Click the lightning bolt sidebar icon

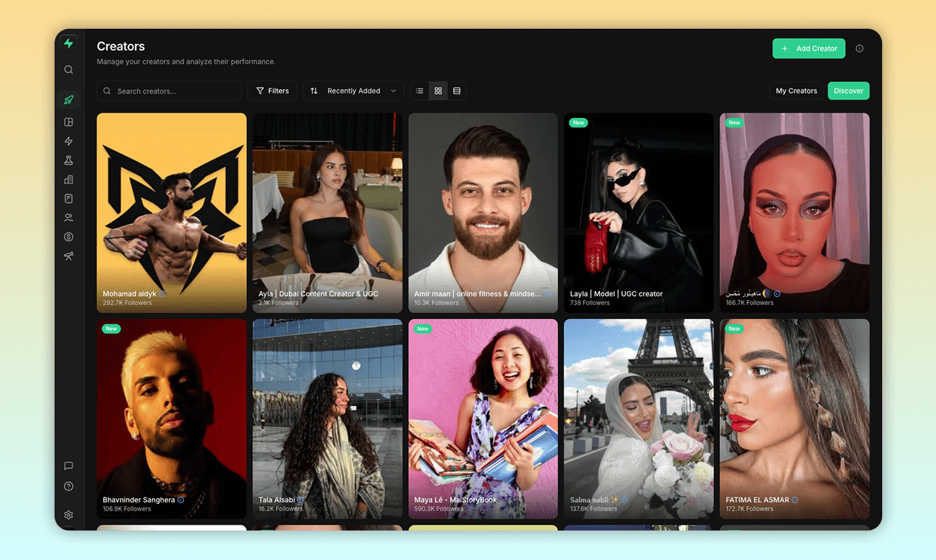(69, 141)
